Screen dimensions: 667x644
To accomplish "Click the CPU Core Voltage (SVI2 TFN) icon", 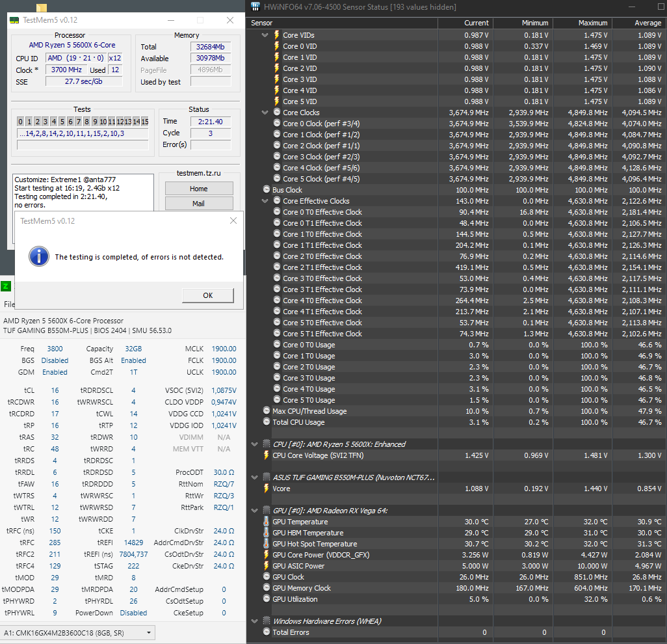I will [x=267, y=455].
